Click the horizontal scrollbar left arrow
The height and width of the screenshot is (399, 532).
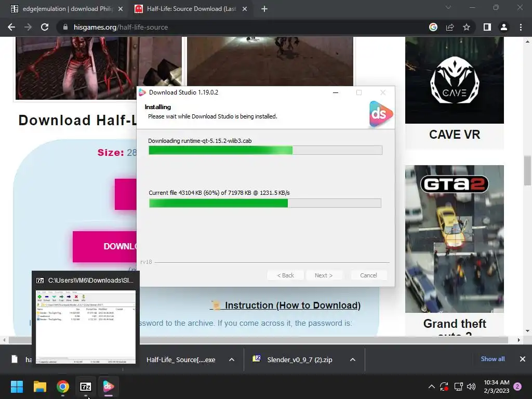pyautogui.click(x=4, y=340)
